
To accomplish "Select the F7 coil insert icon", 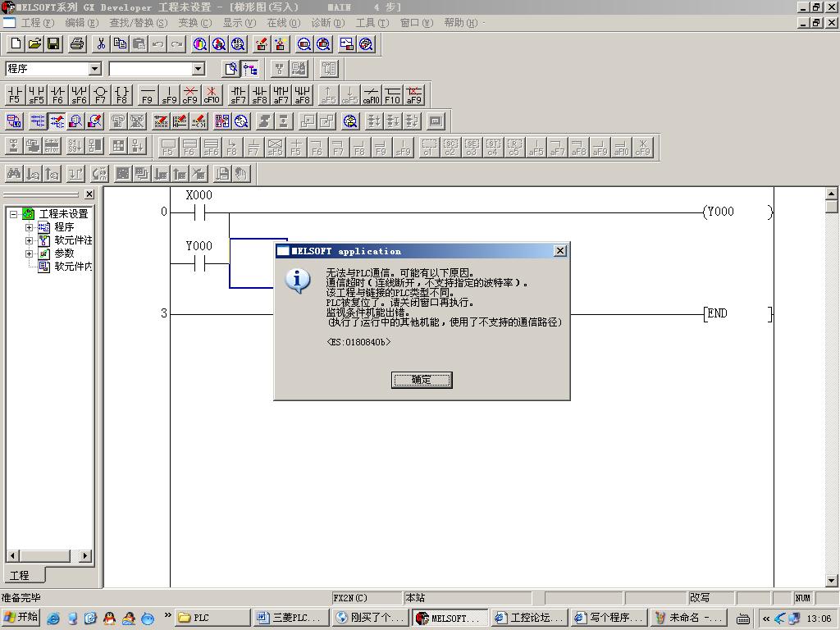I will (101, 95).
